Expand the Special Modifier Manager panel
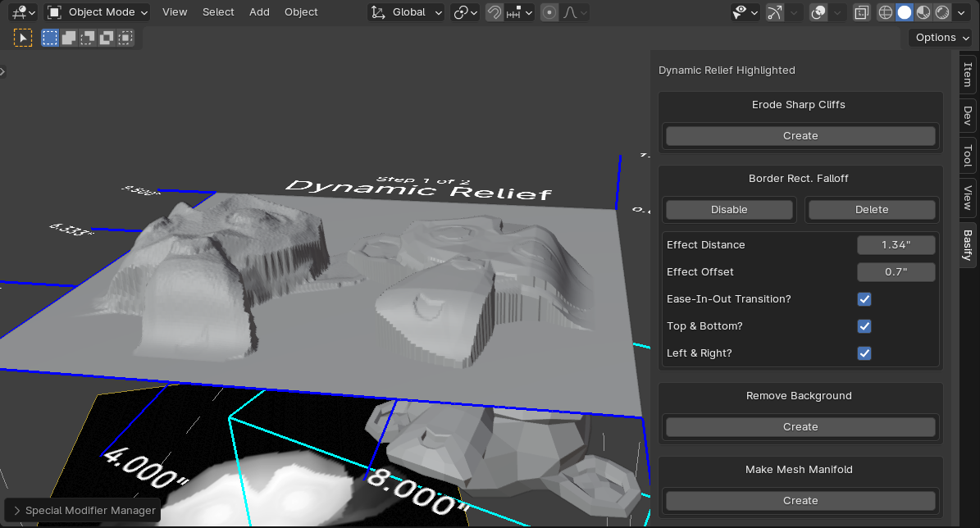Image resolution: width=980 pixels, height=528 pixels. click(82, 510)
